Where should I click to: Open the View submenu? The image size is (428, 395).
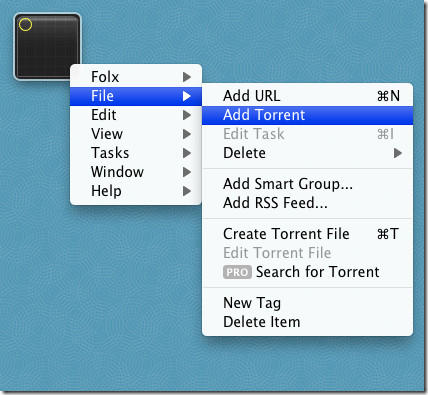click(x=136, y=134)
